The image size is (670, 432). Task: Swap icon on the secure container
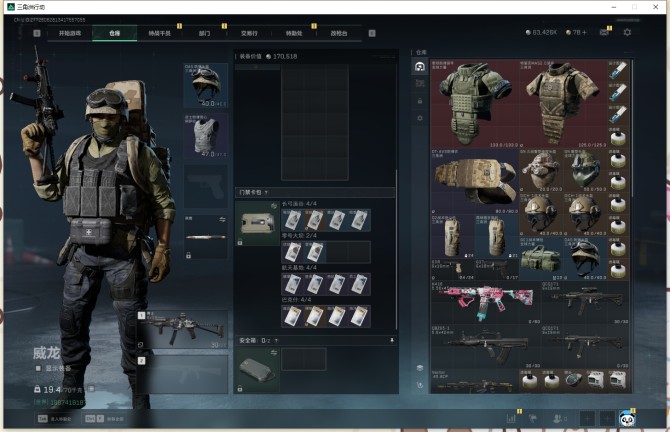pos(273,353)
